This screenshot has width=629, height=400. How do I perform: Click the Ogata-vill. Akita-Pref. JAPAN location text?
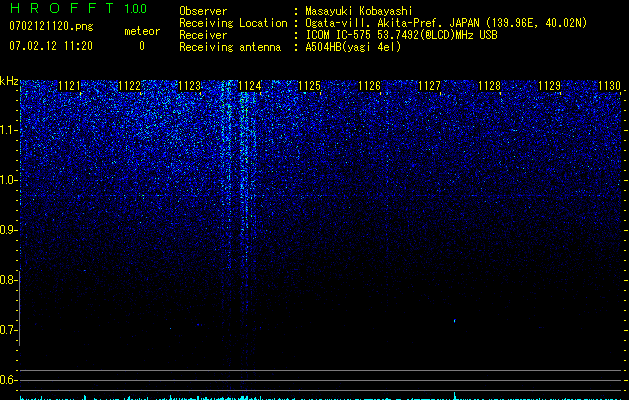(446, 23)
